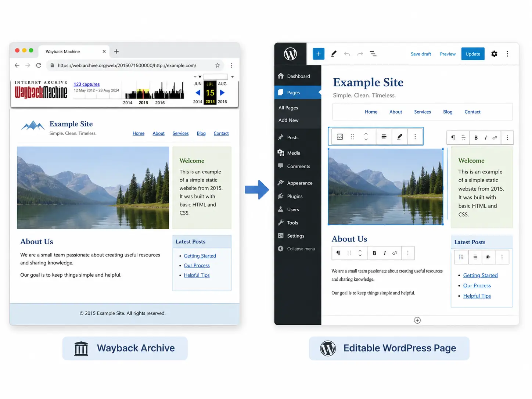Collapse the WordPress admin menu

pos(297,249)
